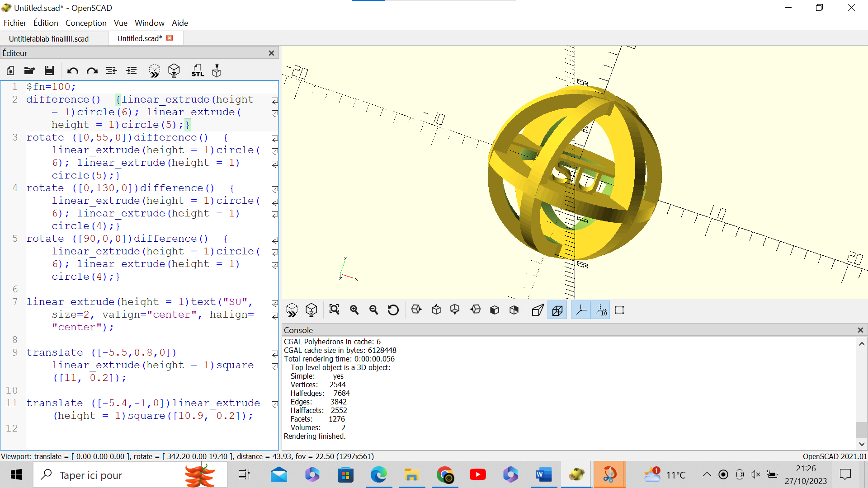This screenshot has width=868, height=488.
Task: Toggle the editor panel close button
Action: (271, 53)
